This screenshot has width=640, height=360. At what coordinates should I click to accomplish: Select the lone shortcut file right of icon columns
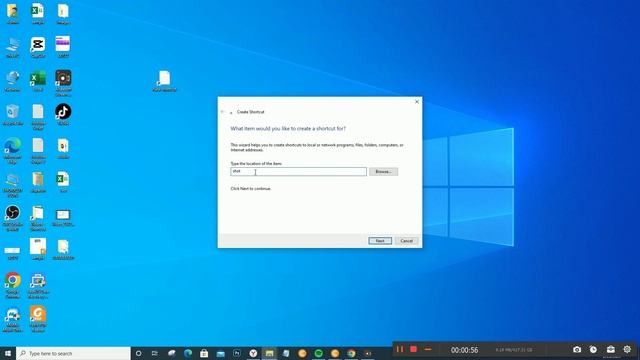click(x=164, y=81)
